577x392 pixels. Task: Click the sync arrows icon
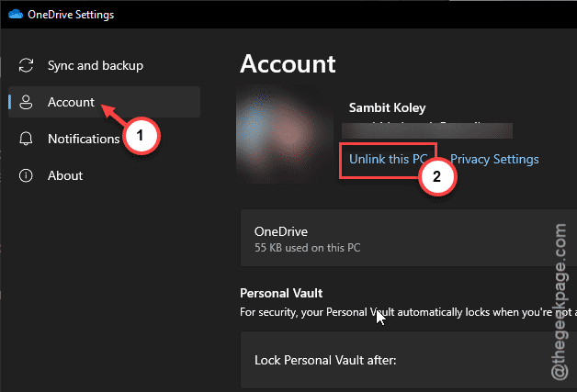click(x=26, y=65)
